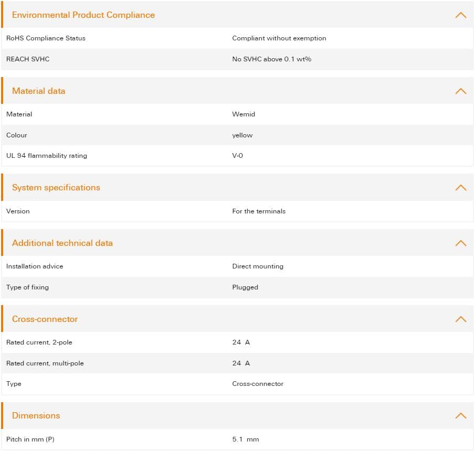Click the yellow colour value
The height and width of the screenshot is (452, 476).
click(242, 135)
